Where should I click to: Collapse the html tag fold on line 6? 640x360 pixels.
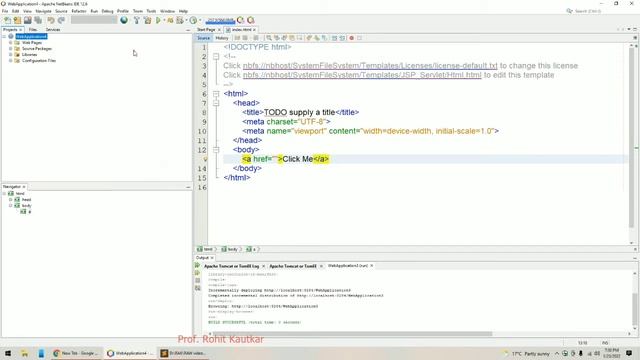pyautogui.click(x=216, y=94)
